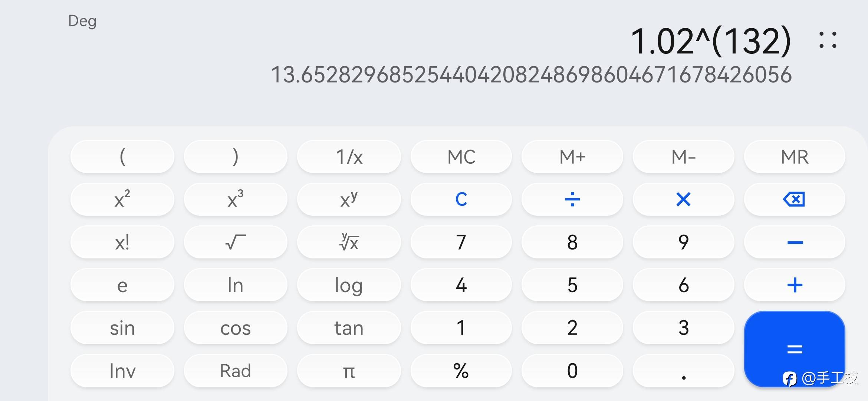The image size is (868, 401).
Task: Select the x factorial key
Action: coord(122,242)
